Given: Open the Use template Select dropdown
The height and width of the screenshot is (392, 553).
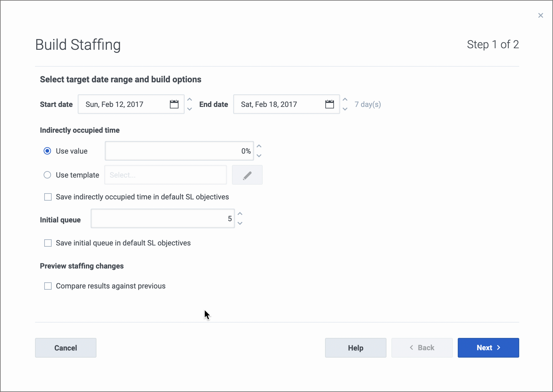Looking at the screenshot, I should tap(166, 175).
